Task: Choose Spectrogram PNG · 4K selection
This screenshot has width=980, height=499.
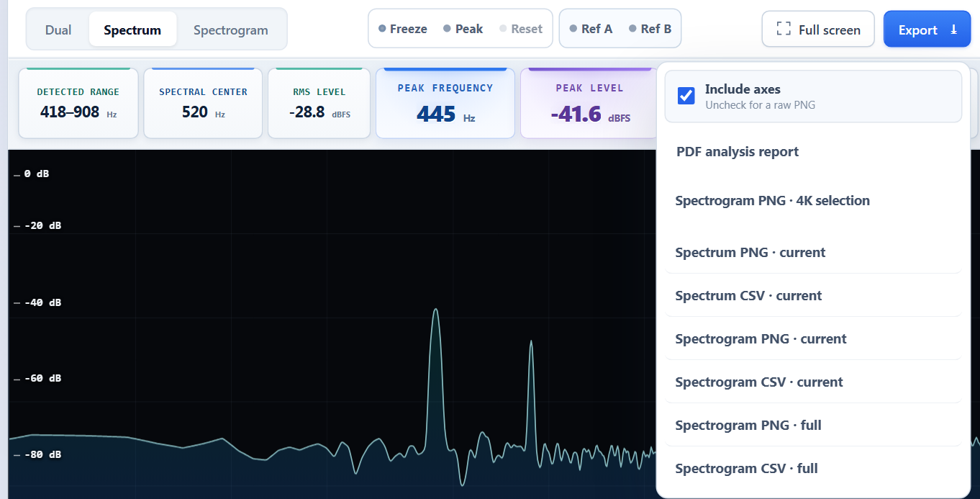Action: (x=813, y=201)
